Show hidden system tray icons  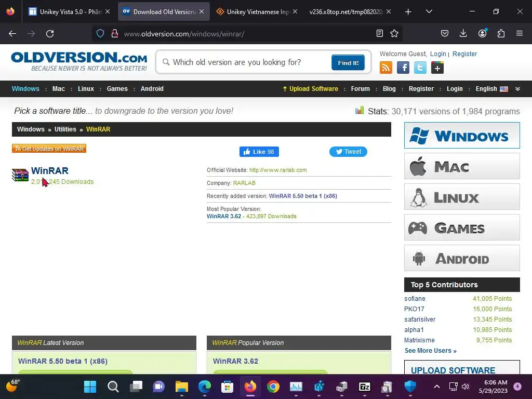[x=437, y=387]
